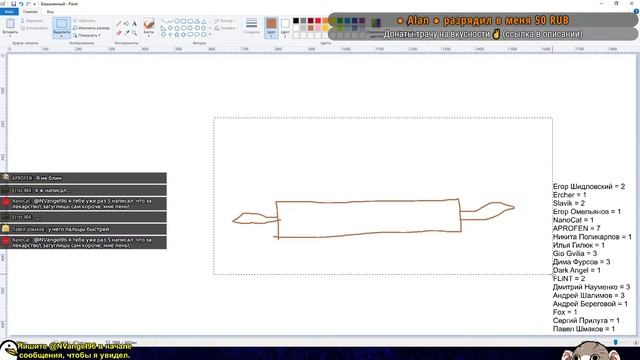
Task: Select the Text tool (A)
Action: 134,24
